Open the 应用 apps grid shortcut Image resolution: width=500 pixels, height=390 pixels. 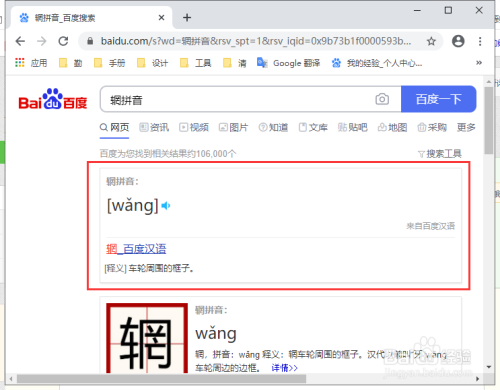point(31,63)
